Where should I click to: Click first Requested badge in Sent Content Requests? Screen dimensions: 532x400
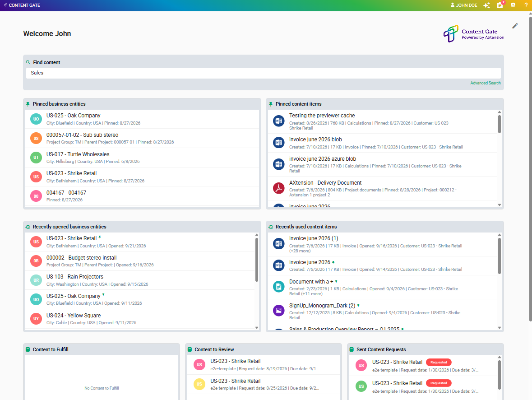click(x=438, y=363)
